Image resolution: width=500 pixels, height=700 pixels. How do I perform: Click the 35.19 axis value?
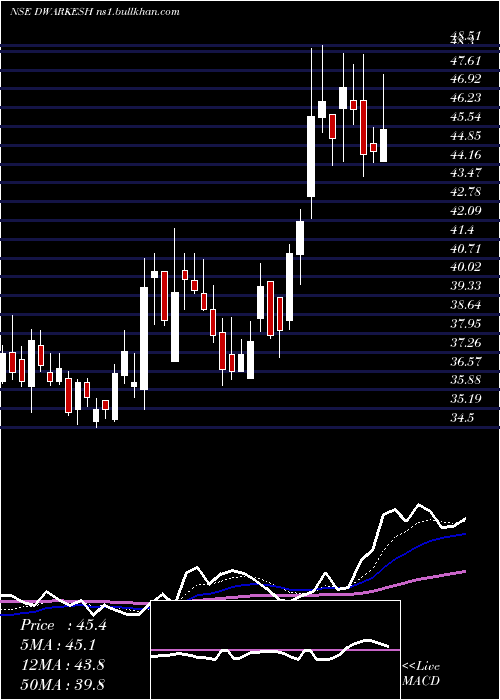[466, 399]
